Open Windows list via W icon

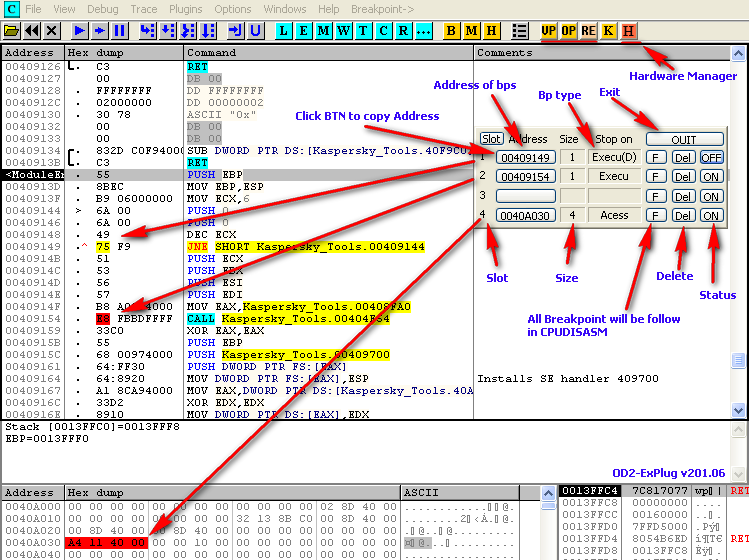coord(343,31)
